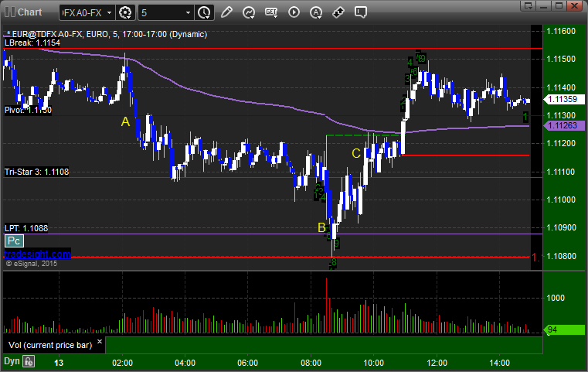Click the pop-out window icon in title bar
This screenshot has height=372, width=588.
(528, 5)
